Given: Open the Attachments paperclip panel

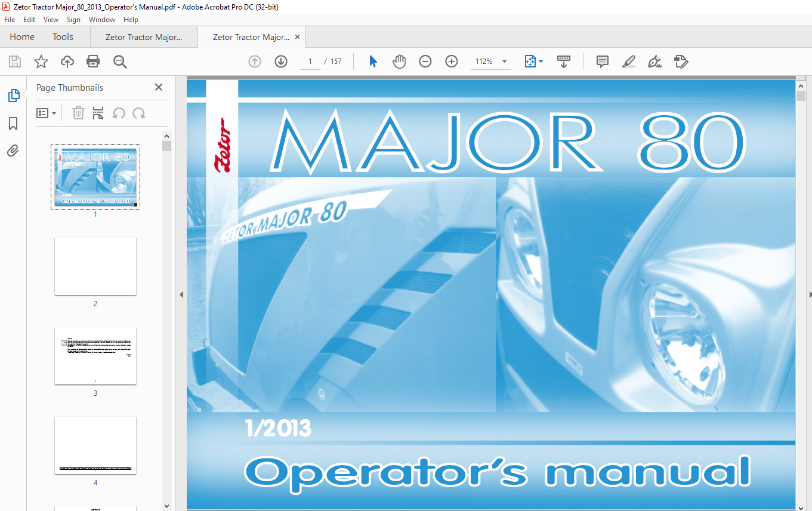Looking at the screenshot, I should 13,151.
